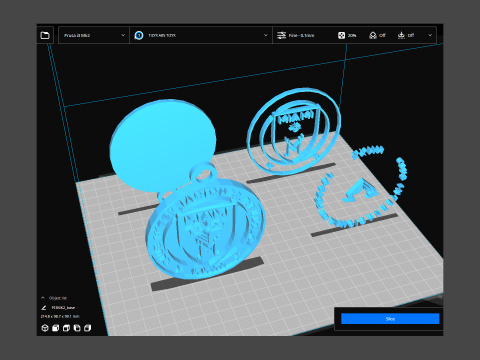Open file with the folder icon

pyautogui.click(x=45, y=35)
